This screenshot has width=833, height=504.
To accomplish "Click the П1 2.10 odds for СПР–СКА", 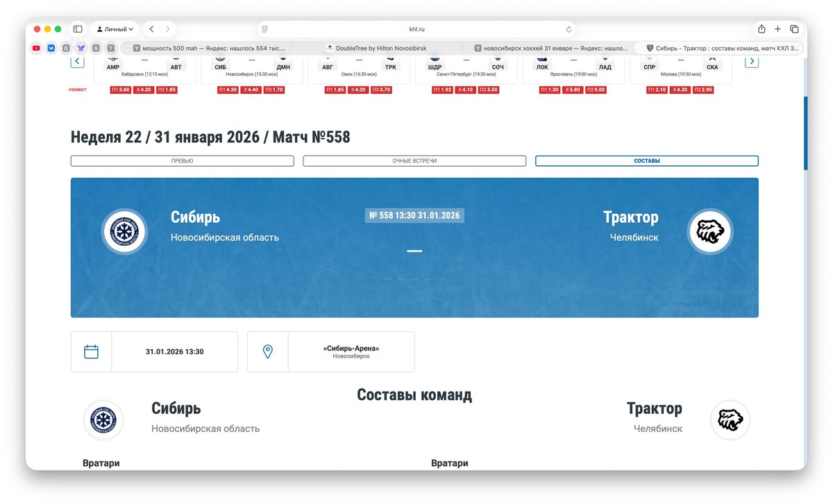I will [x=657, y=90].
